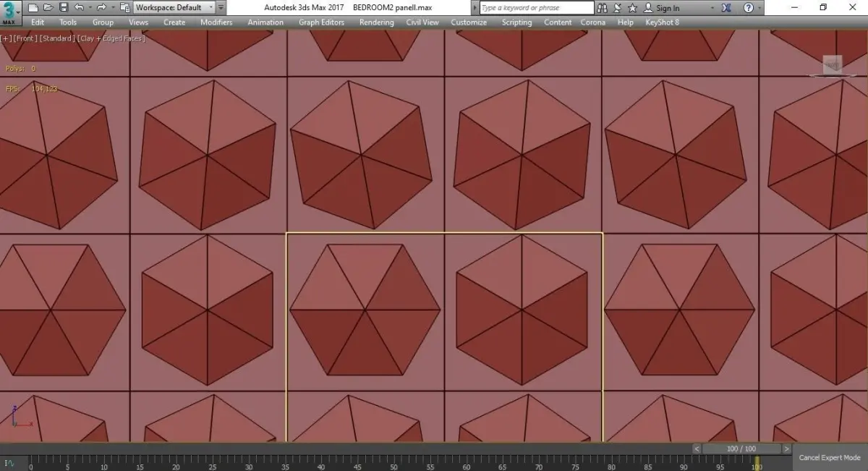Screen dimensions: 868x471
Task: Open Autodesk Exchange X icon
Action: click(x=726, y=8)
